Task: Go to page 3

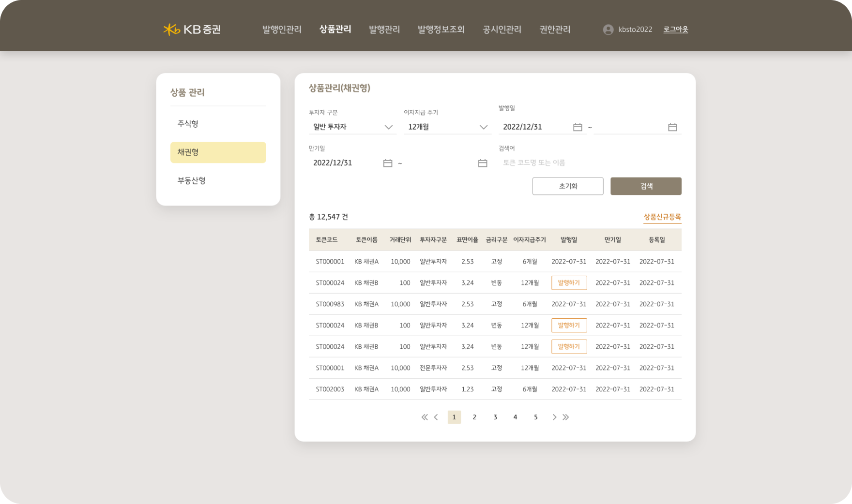Action: pyautogui.click(x=495, y=417)
